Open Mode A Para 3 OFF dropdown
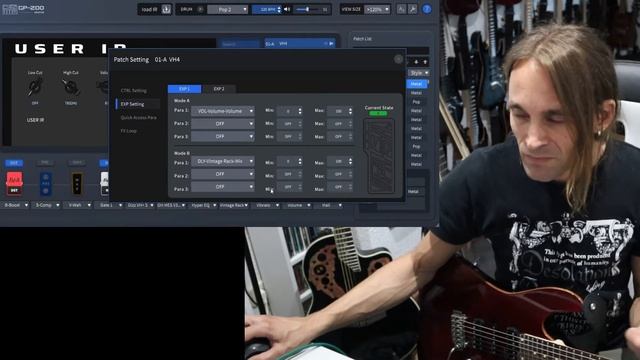 pyautogui.click(x=222, y=136)
